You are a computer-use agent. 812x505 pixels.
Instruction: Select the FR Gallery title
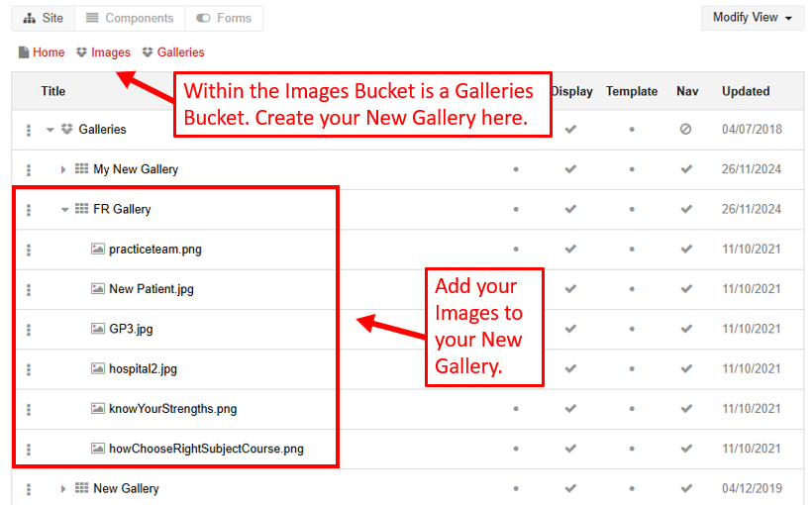122,209
